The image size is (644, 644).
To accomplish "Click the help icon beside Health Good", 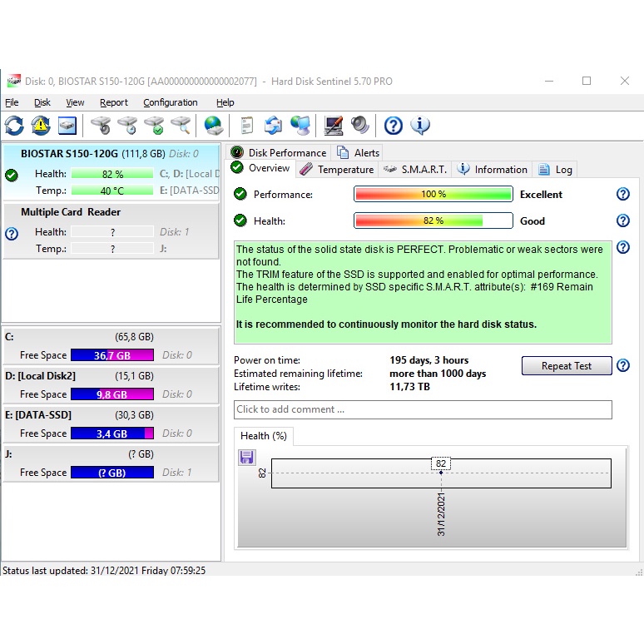I will coord(623,220).
